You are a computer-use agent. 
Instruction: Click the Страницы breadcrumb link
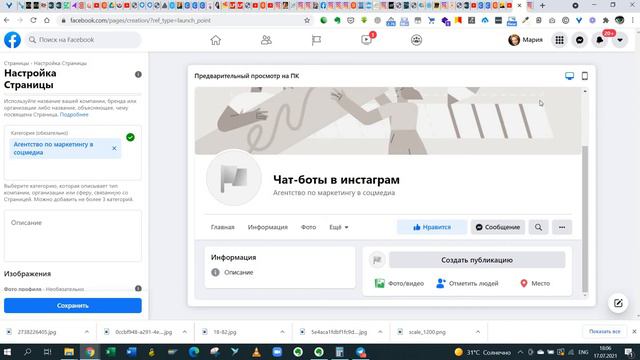coord(17,63)
